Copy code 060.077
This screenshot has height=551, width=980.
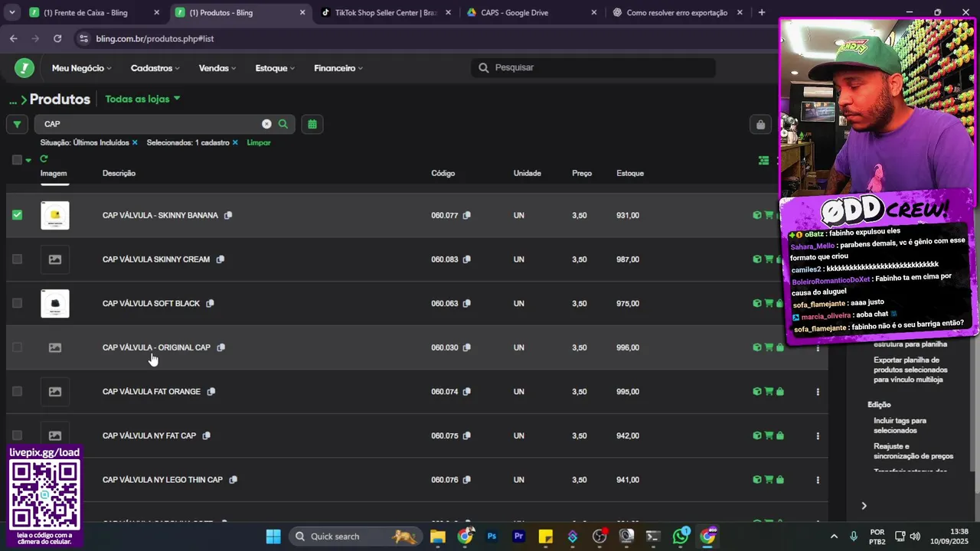[x=466, y=215]
